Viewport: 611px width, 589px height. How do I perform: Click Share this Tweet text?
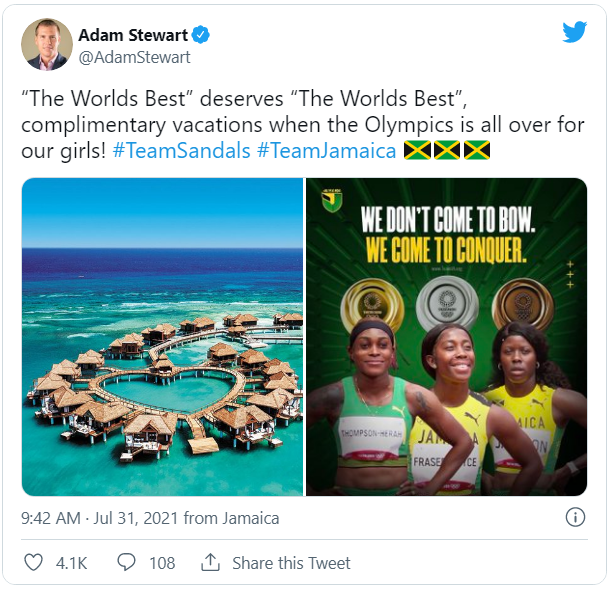coord(291,563)
